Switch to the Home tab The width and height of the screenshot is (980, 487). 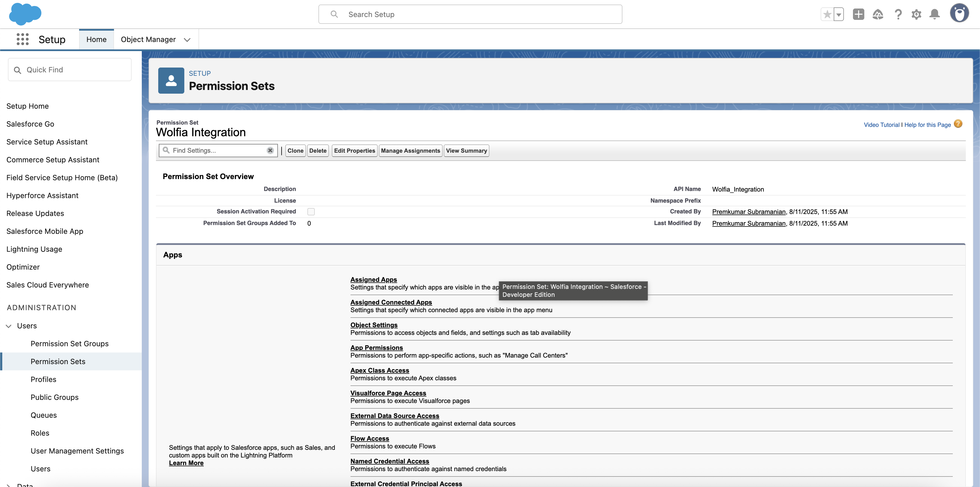tap(96, 39)
